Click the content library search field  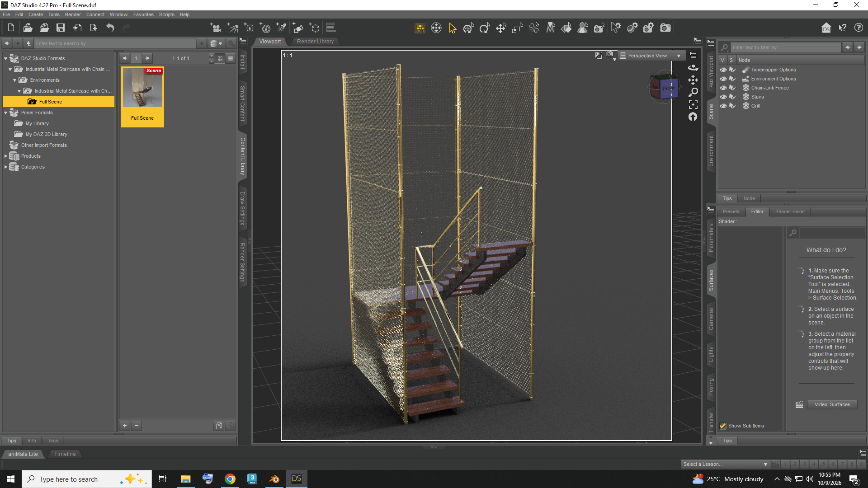click(115, 43)
